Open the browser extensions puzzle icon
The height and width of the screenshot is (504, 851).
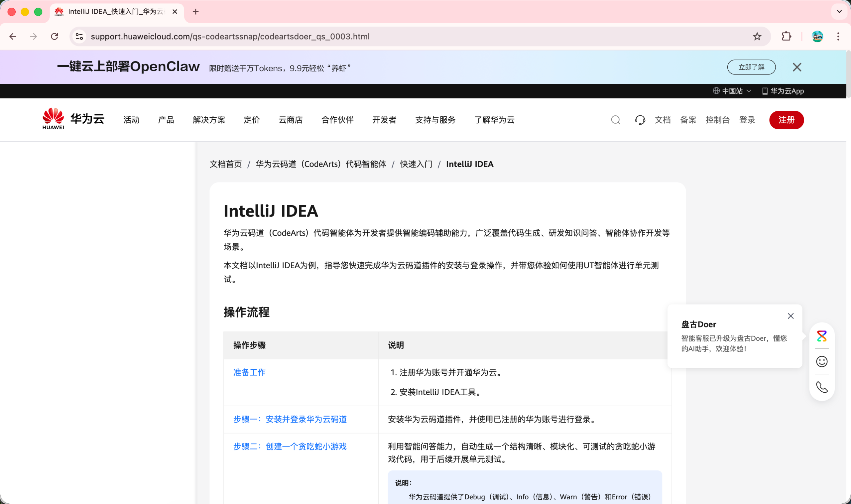pos(787,36)
